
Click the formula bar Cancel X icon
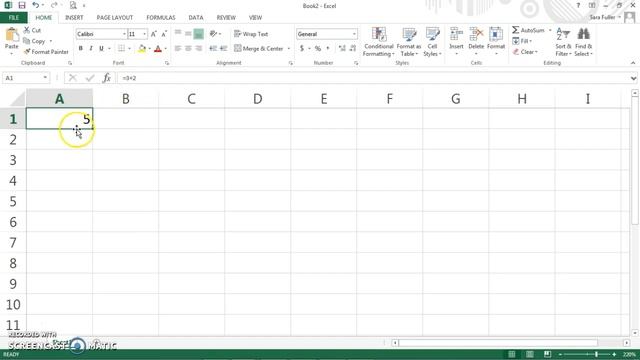tap(73, 78)
